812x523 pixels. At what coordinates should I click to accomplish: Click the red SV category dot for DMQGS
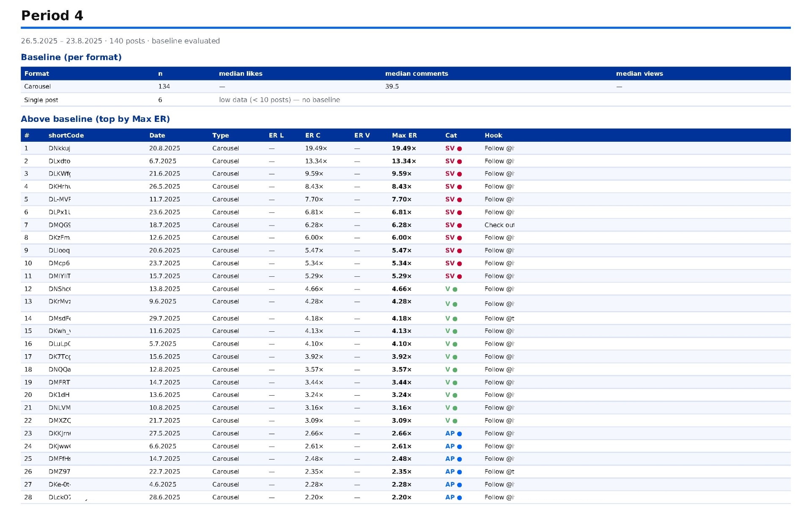point(459,226)
